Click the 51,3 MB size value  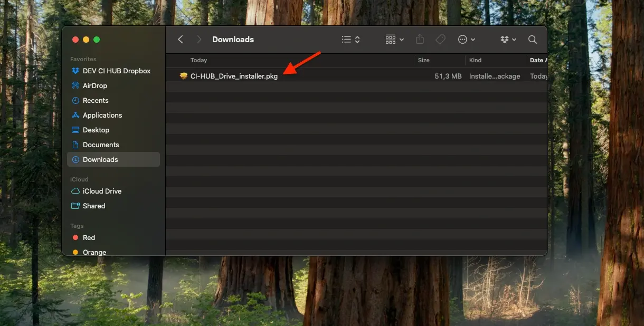point(448,76)
